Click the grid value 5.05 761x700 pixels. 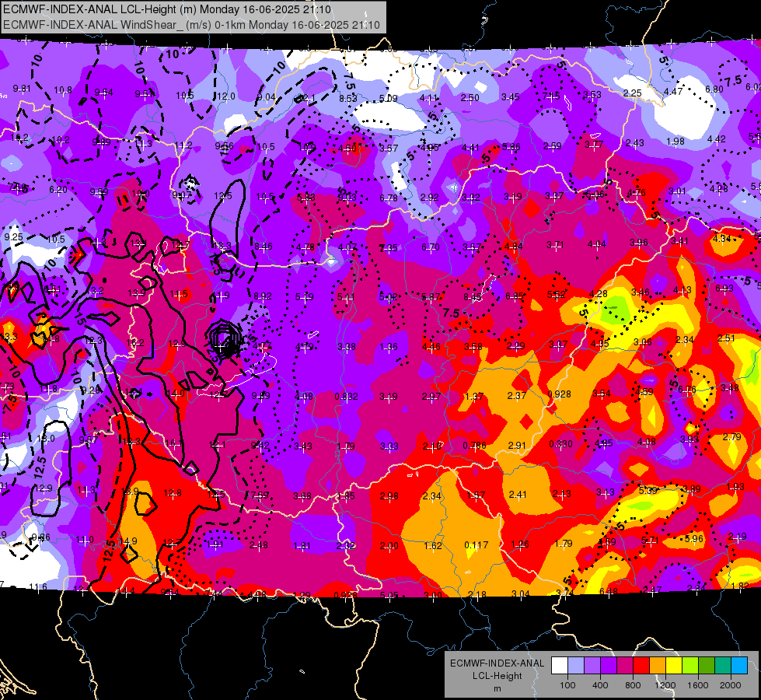[389, 595]
